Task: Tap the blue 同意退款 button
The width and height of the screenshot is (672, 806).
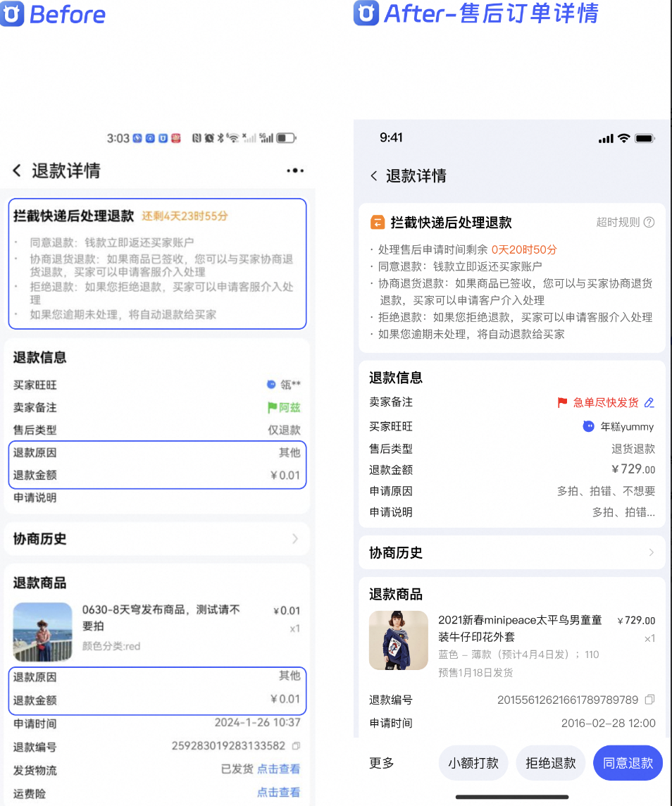Action: click(628, 763)
